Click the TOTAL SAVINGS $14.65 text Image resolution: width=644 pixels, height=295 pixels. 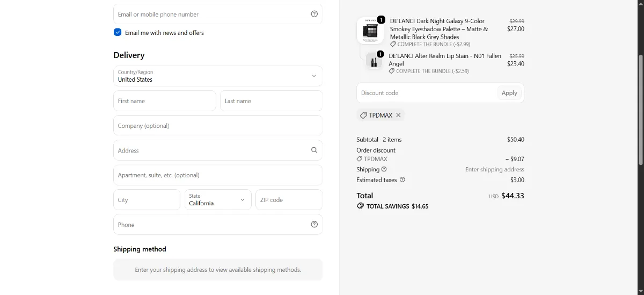coord(397,206)
